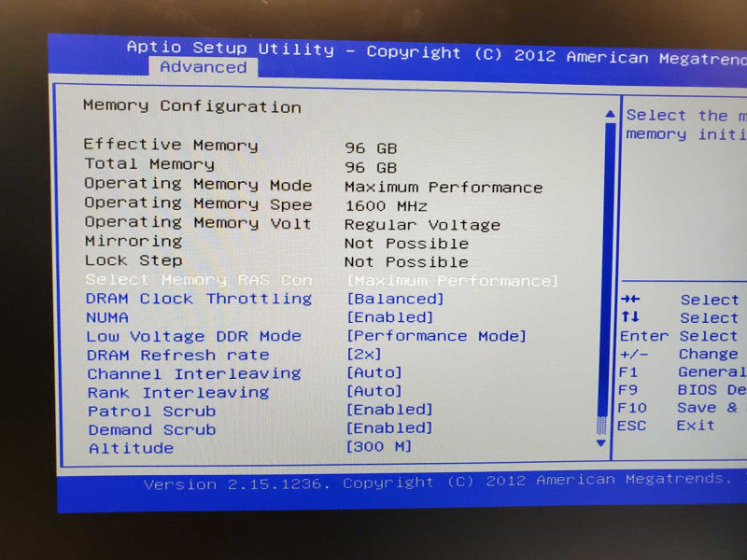Click scrollbar up arrow
Viewport: 747px width, 560px height.
click(x=610, y=114)
